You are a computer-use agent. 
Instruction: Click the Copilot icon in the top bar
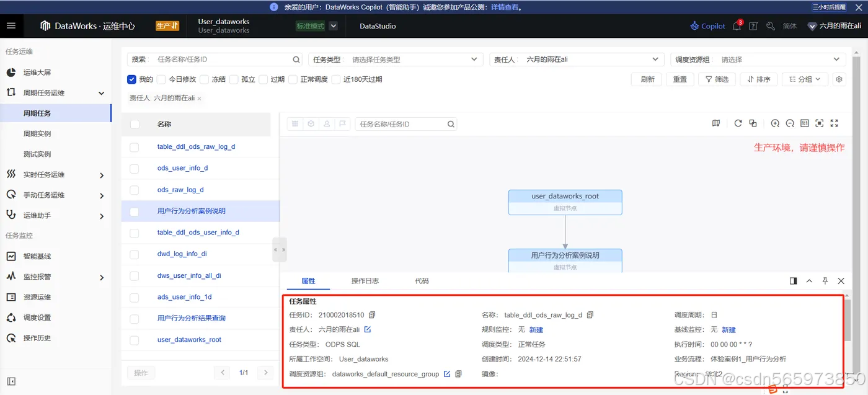[x=707, y=26]
